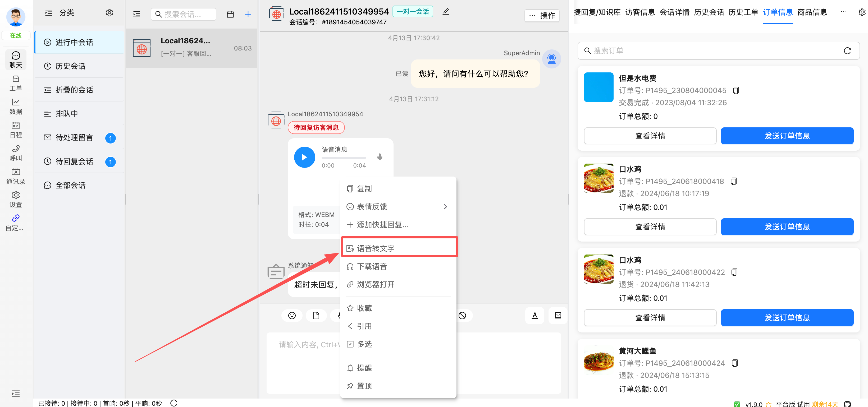Open 待回复会话 category

pyautogui.click(x=79, y=161)
